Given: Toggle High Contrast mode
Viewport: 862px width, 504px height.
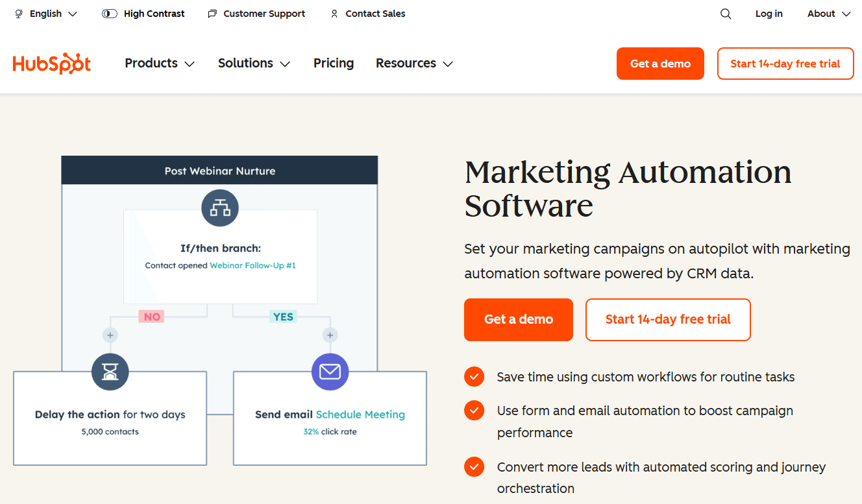Looking at the screenshot, I should (143, 13).
